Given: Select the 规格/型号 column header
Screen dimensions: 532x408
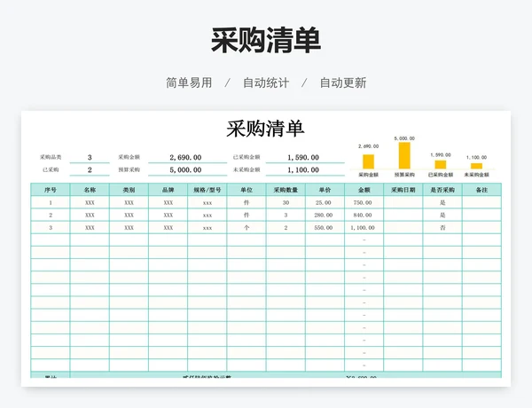Looking at the screenshot, I should [x=207, y=190].
